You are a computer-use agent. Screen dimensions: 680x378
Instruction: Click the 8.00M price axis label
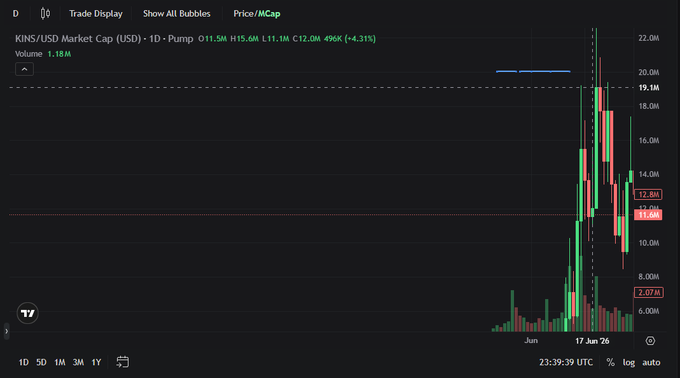[x=649, y=277]
